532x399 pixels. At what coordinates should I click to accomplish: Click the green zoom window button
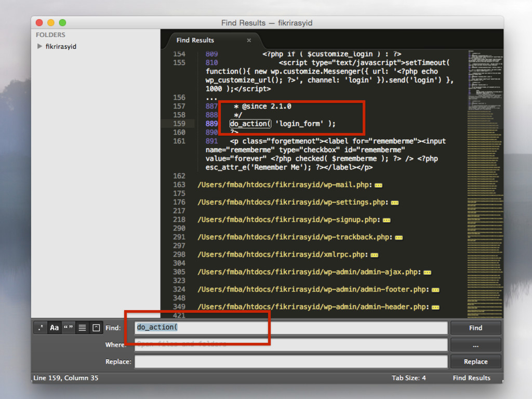[x=62, y=23]
